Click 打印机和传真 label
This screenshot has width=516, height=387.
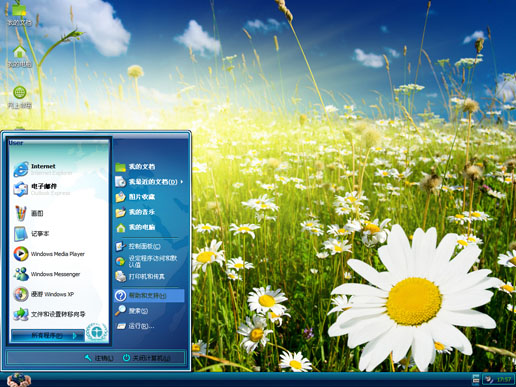click(147, 277)
